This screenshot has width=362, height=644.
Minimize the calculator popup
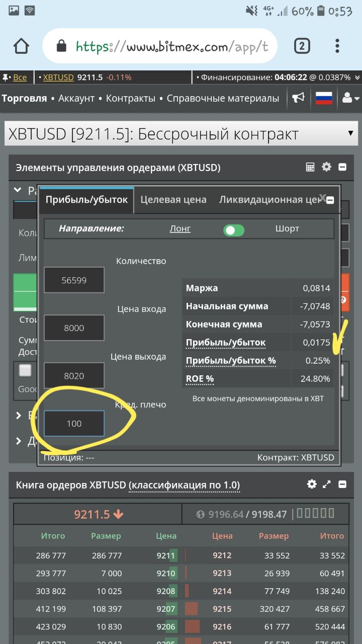(330, 200)
